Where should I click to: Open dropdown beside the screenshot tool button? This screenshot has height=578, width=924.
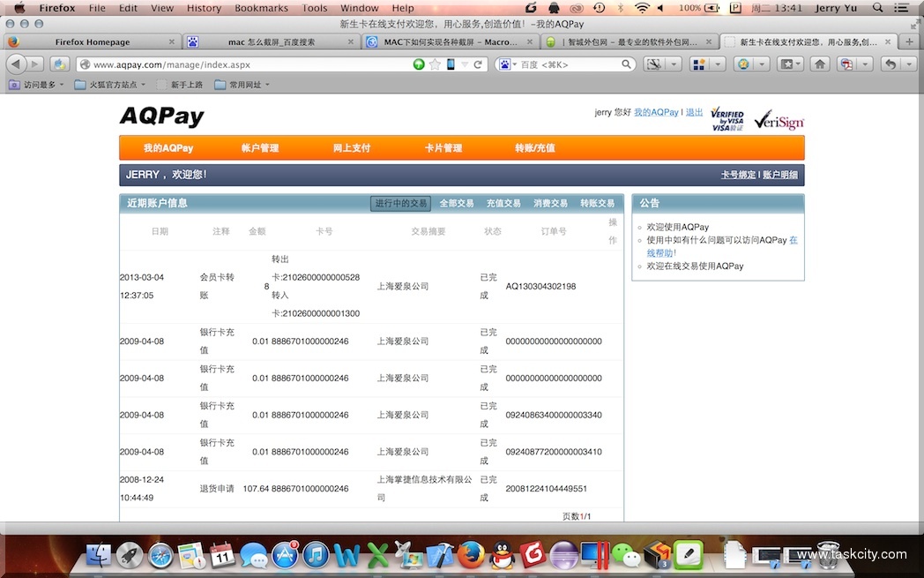click(x=674, y=64)
